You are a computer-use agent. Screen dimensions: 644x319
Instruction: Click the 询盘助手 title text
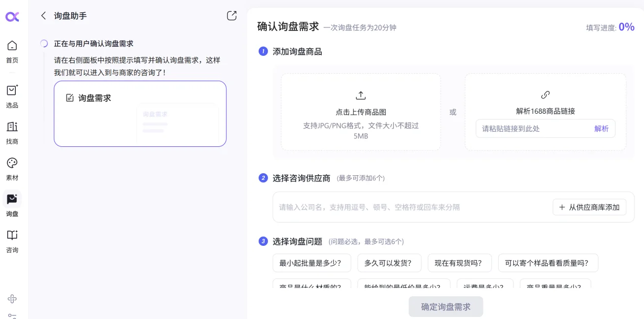[71, 16]
